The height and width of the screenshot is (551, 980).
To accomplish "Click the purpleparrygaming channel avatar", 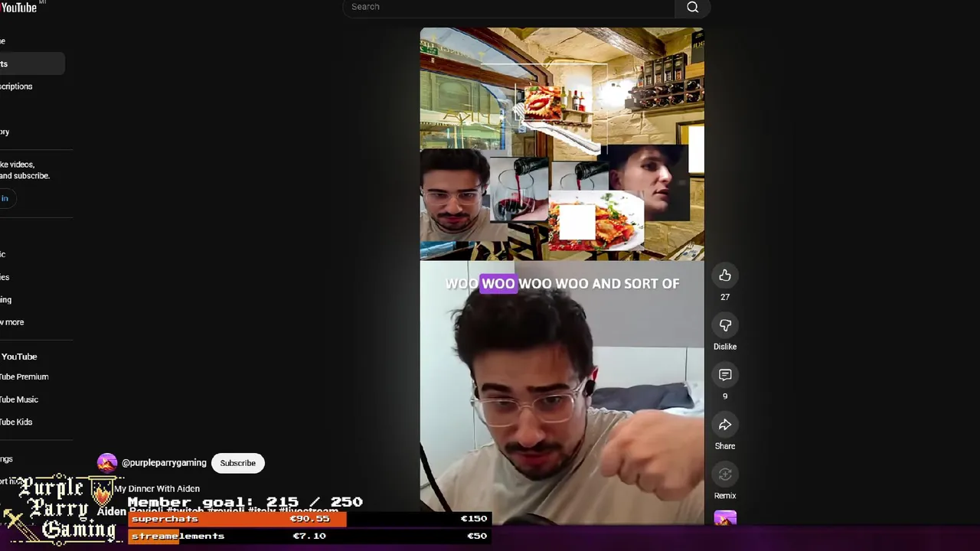I will coord(107,463).
